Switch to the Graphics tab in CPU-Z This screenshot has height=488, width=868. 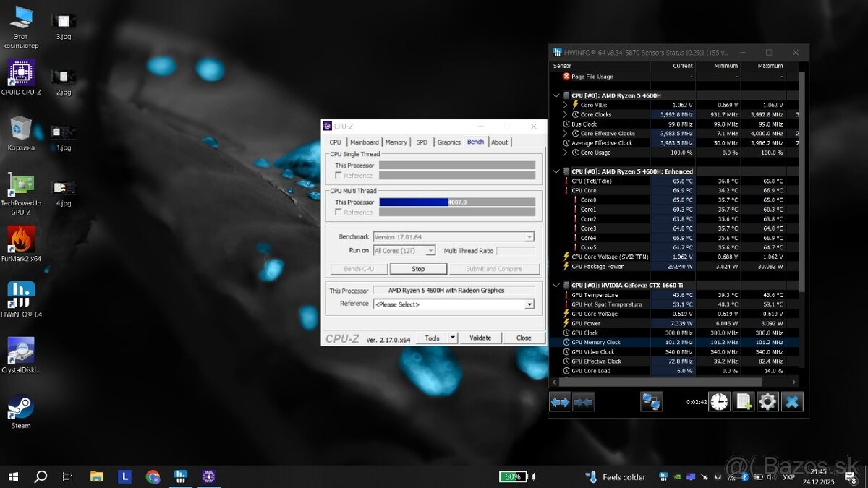coord(448,142)
